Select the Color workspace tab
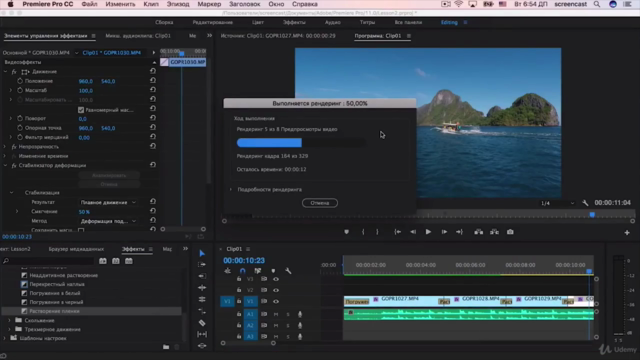 pos(258,22)
